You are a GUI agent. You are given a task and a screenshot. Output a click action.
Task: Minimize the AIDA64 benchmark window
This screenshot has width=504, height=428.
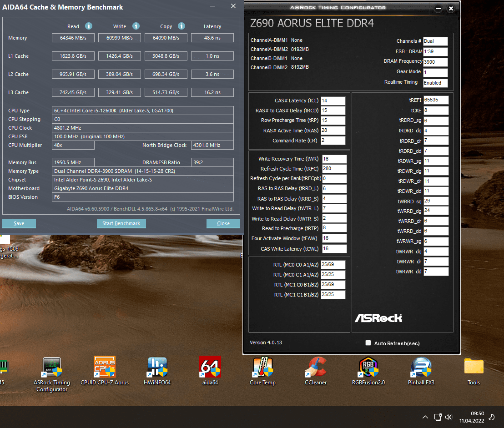pyautogui.click(x=212, y=6)
